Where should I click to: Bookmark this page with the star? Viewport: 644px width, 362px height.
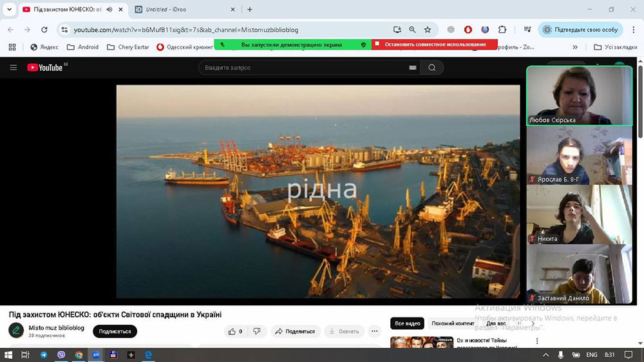428,30
